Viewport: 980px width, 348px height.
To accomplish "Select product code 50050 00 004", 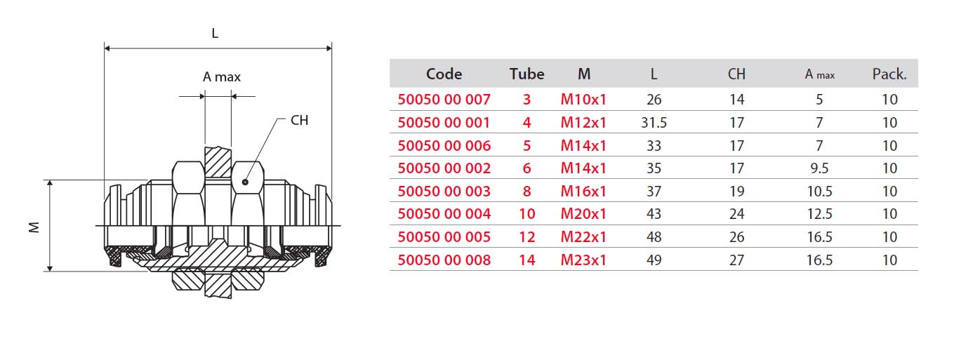I will pyautogui.click(x=444, y=214).
